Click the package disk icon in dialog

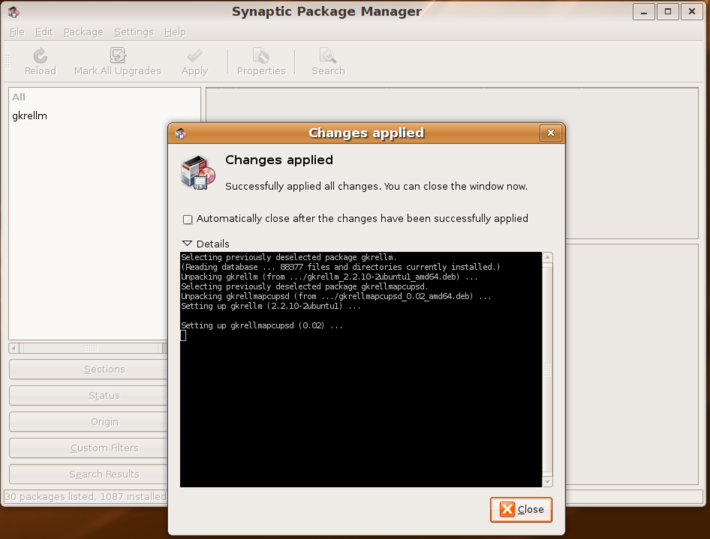pyautogui.click(x=198, y=173)
